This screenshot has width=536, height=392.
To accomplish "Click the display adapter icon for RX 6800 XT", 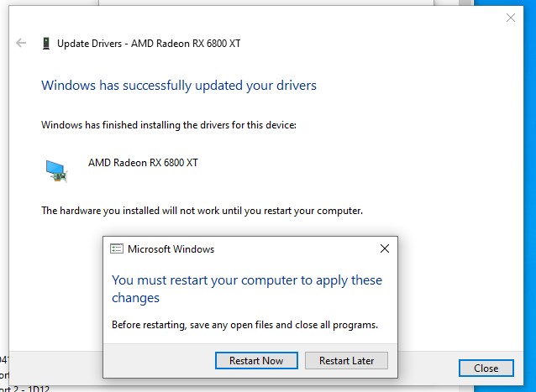I will 56,170.
